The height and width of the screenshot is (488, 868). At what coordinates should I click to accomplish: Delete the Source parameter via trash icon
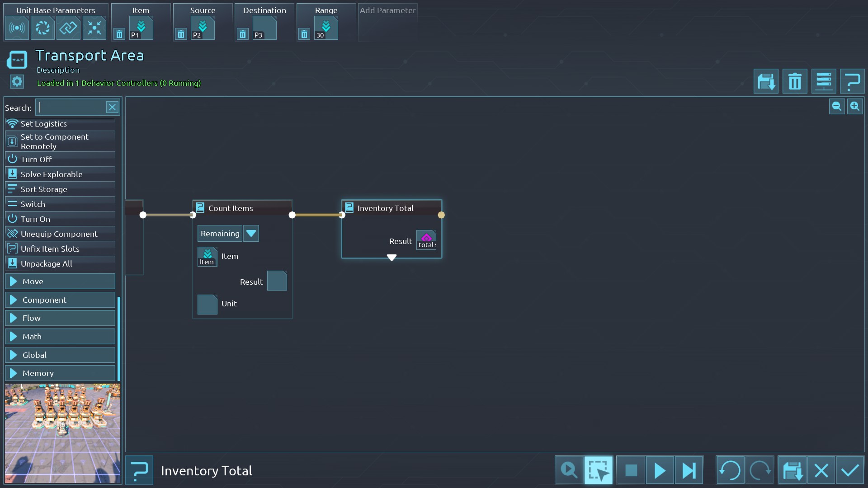click(181, 34)
